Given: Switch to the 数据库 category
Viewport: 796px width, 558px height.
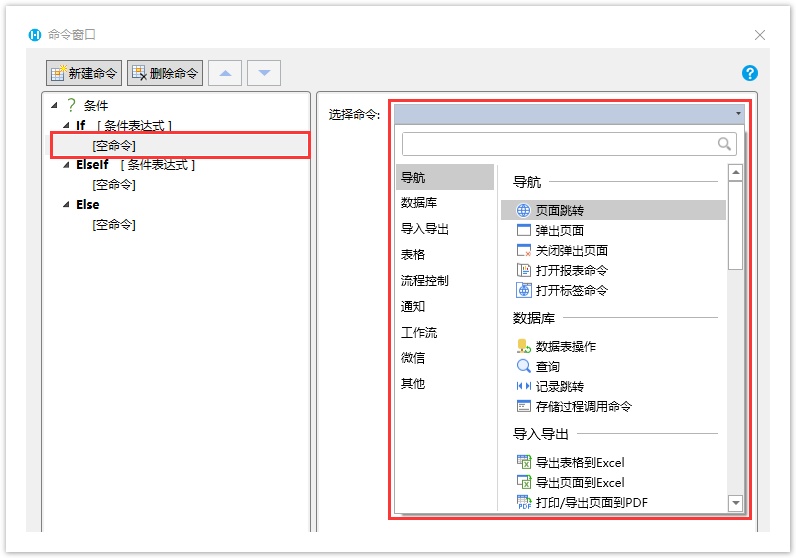Looking at the screenshot, I should point(418,202).
